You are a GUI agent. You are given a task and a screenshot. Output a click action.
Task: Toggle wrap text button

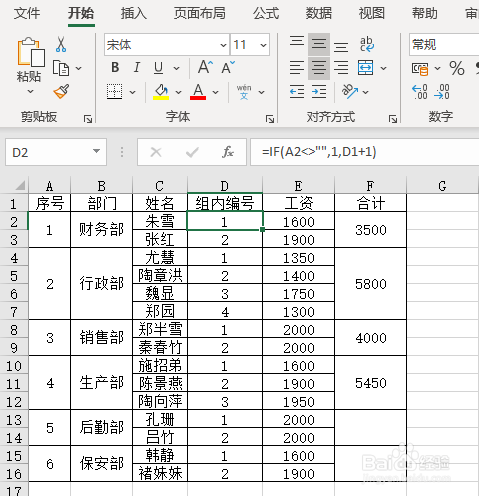point(366,44)
